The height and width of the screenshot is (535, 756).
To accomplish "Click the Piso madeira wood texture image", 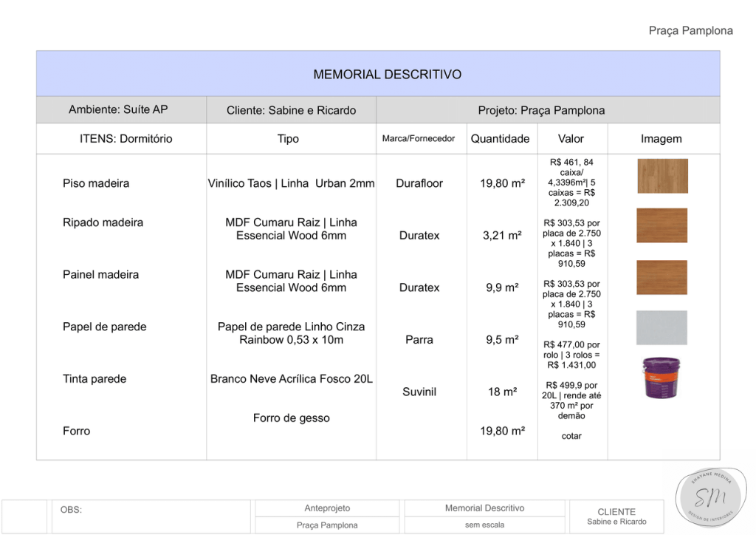I will point(662,176).
